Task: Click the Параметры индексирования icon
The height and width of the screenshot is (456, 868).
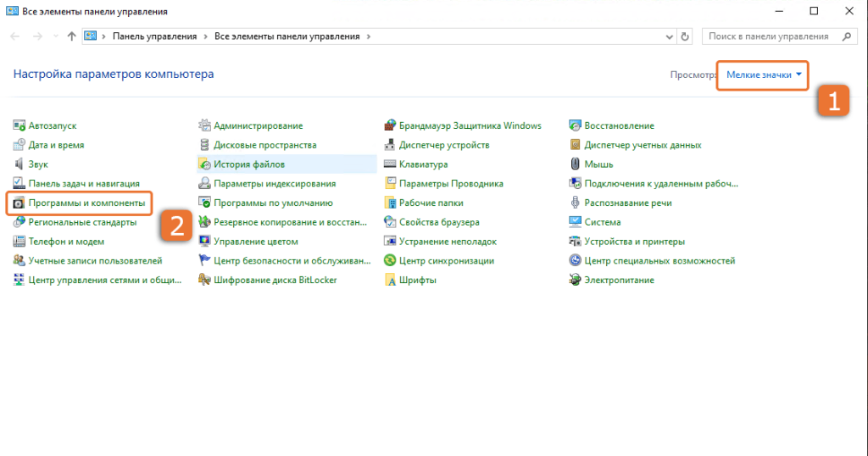Action: point(204,183)
